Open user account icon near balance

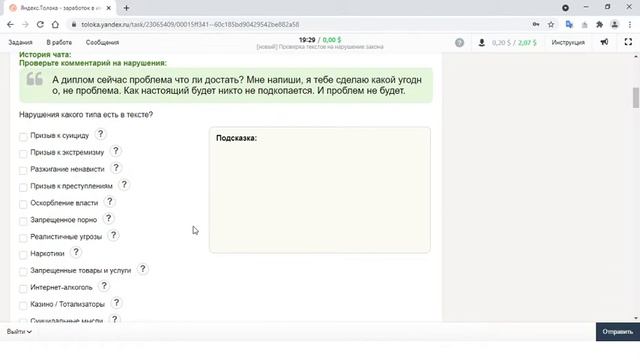coord(482,42)
